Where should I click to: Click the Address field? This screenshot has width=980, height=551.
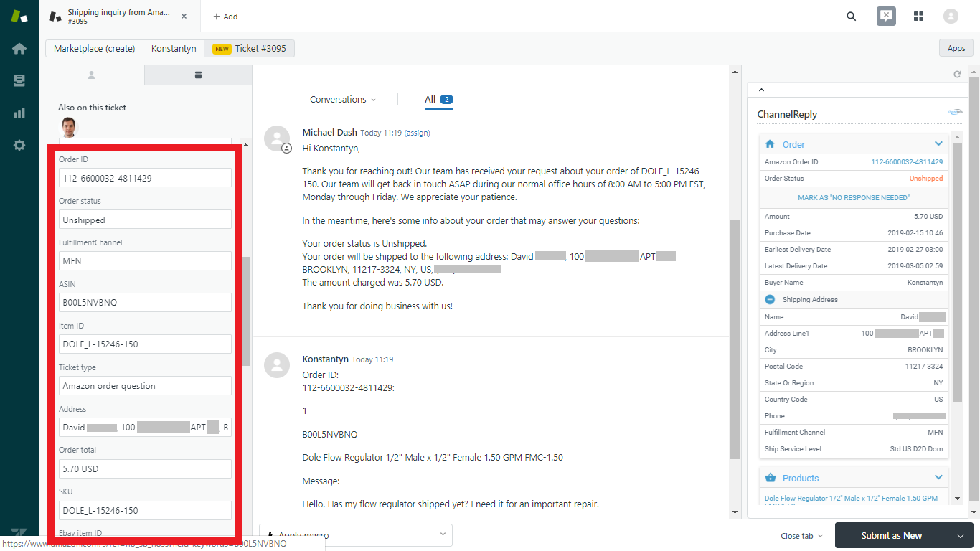pyautogui.click(x=145, y=428)
